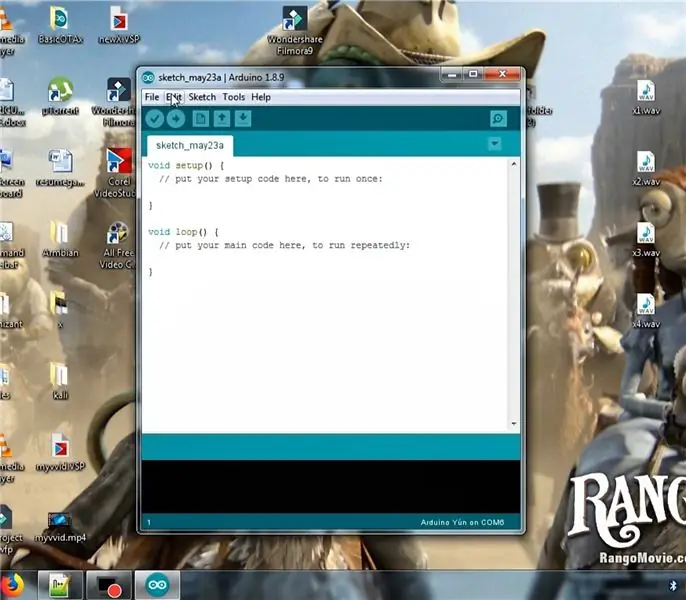The height and width of the screenshot is (600, 686).
Task: Select the All Free Video Converter icon
Action: click(x=117, y=245)
